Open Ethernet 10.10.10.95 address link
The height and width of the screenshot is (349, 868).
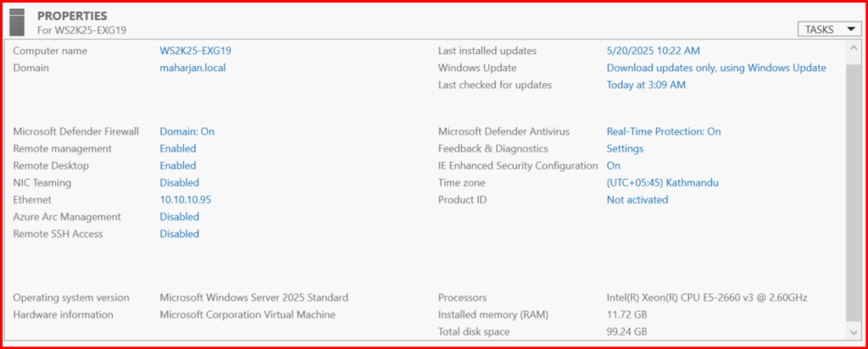pyautogui.click(x=185, y=200)
